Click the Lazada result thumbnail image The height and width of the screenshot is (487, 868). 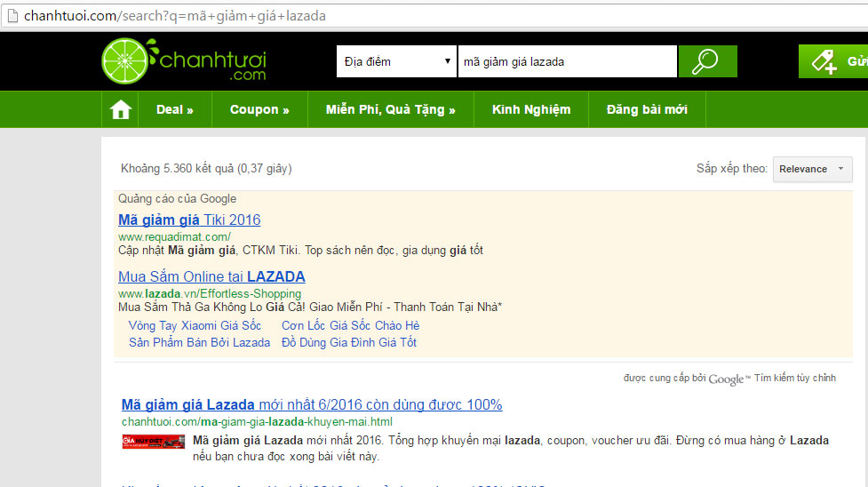(154, 442)
